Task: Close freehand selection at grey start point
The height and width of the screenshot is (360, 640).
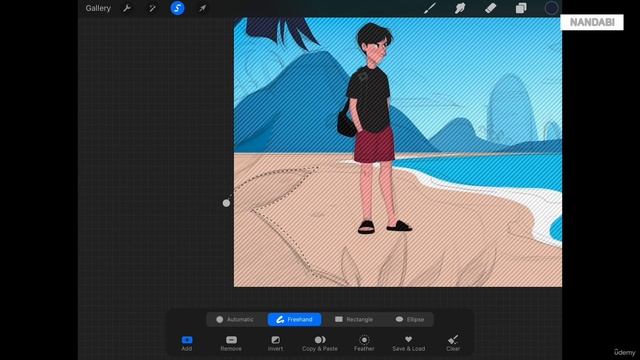Action: [226, 203]
